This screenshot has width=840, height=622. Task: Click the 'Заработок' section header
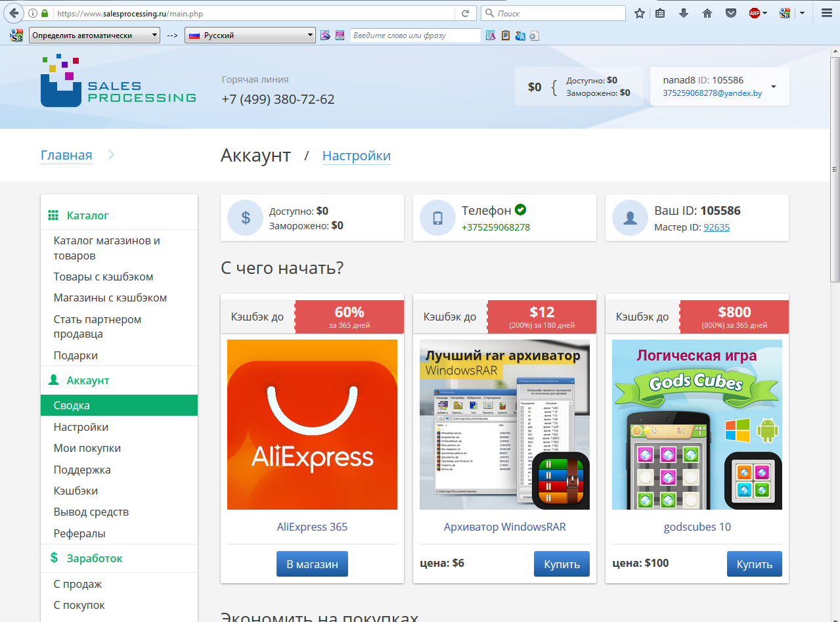(x=95, y=558)
